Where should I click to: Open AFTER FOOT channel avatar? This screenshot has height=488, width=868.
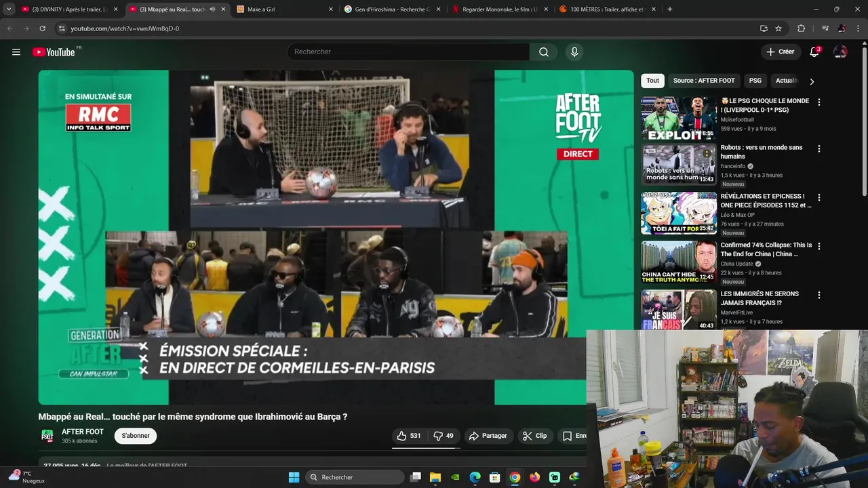[x=47, y=436]
